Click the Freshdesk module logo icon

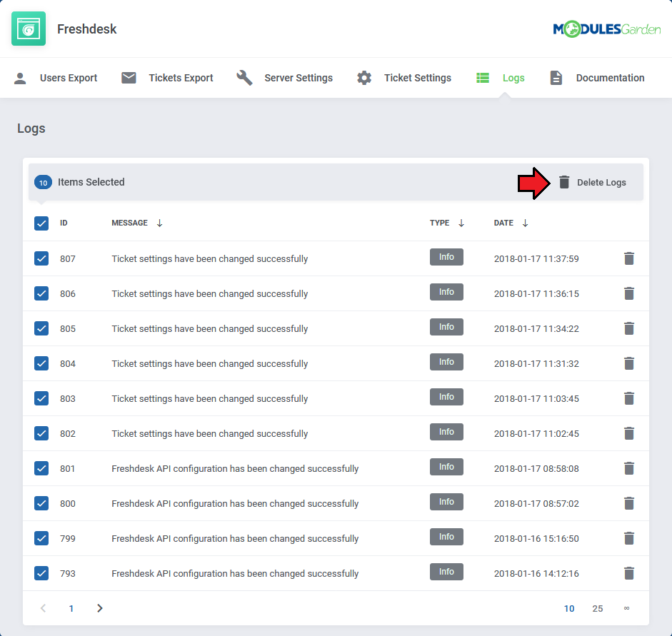pos(29,29)
